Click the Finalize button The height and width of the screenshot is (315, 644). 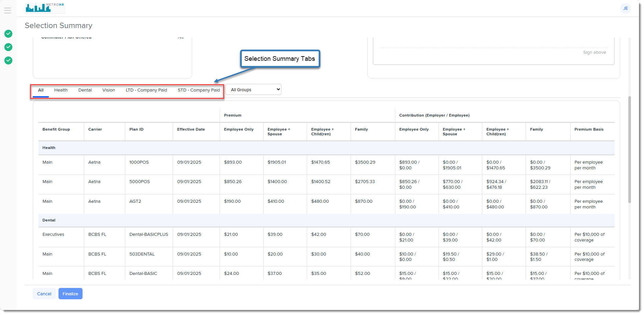pyautogui.click(x=70, y=294)
